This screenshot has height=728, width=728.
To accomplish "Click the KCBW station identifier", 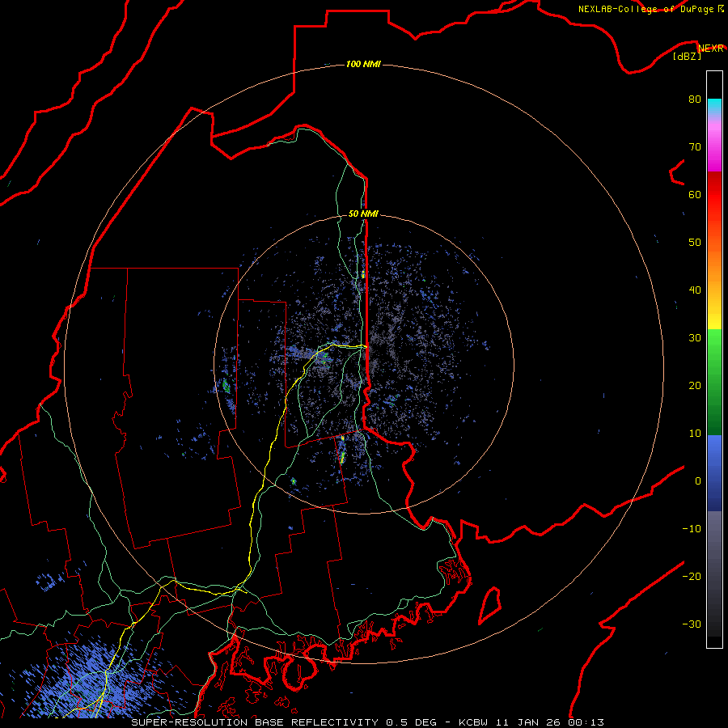I will (x=476, y=722).
